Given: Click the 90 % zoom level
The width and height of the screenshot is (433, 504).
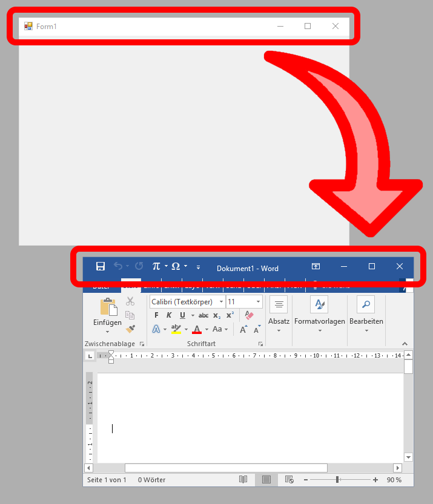Looking at the screenshot, I should [394, 480].
